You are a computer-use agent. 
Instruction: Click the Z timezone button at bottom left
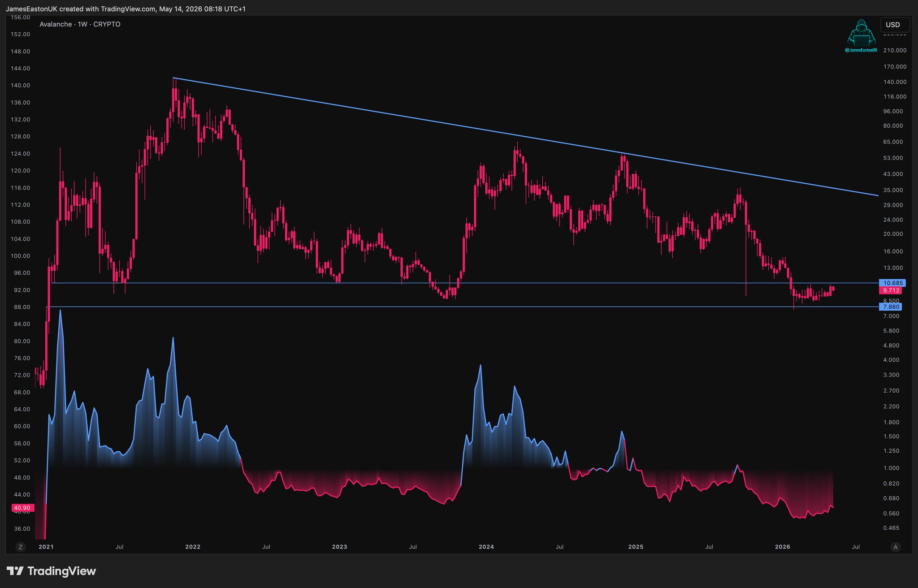(x=20, y=547)
